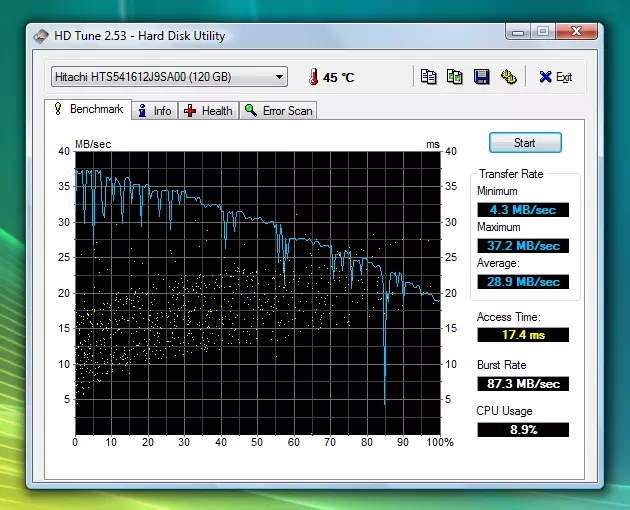
Task: Click the benchmark graph area
Action: (258, 293)
